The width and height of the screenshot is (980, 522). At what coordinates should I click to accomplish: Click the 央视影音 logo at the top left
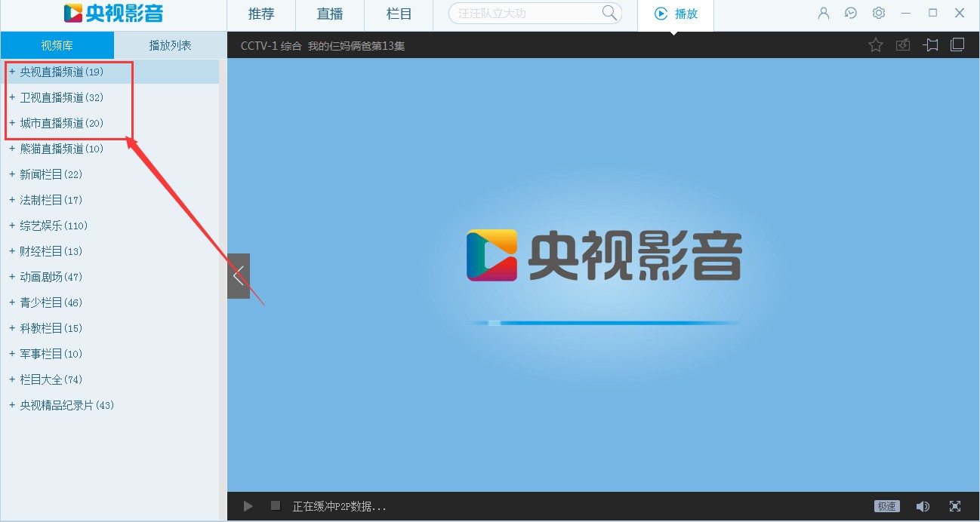113,13
